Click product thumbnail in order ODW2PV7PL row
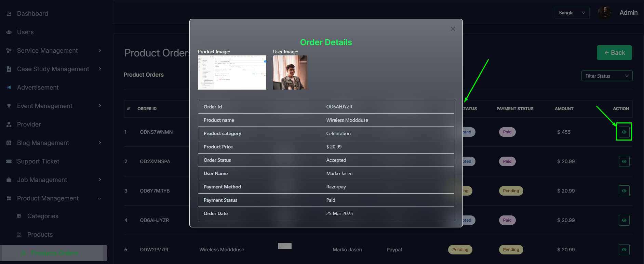This screenshot has height=264, width=644. [285, 246]
